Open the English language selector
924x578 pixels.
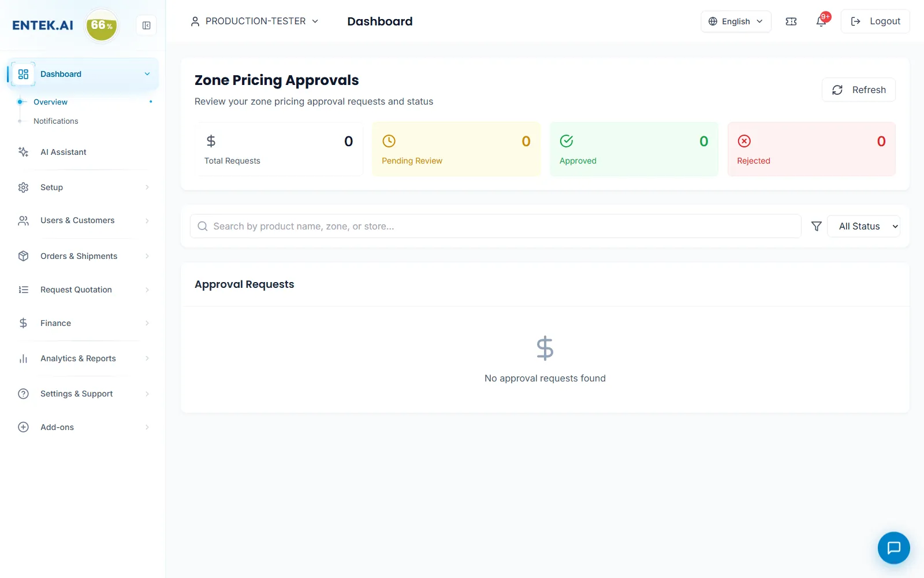pos(736,21)
